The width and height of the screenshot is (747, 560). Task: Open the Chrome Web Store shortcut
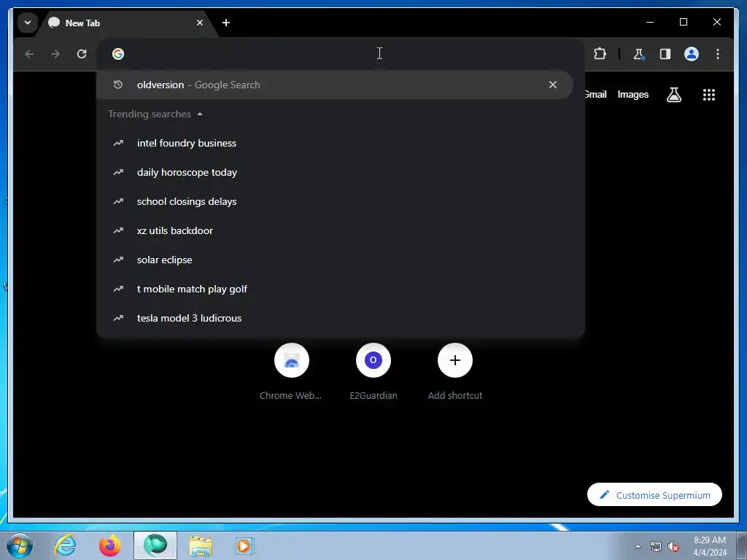coord(291,372)
